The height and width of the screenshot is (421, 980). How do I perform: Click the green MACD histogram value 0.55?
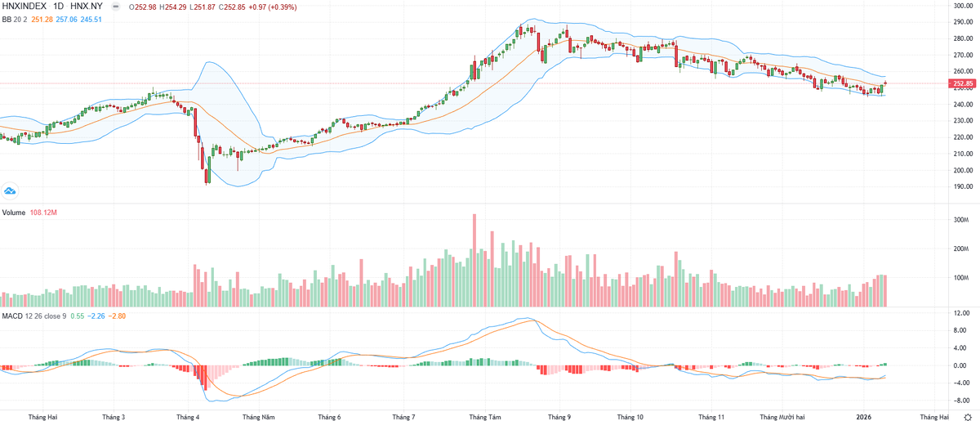click(77, 316)
